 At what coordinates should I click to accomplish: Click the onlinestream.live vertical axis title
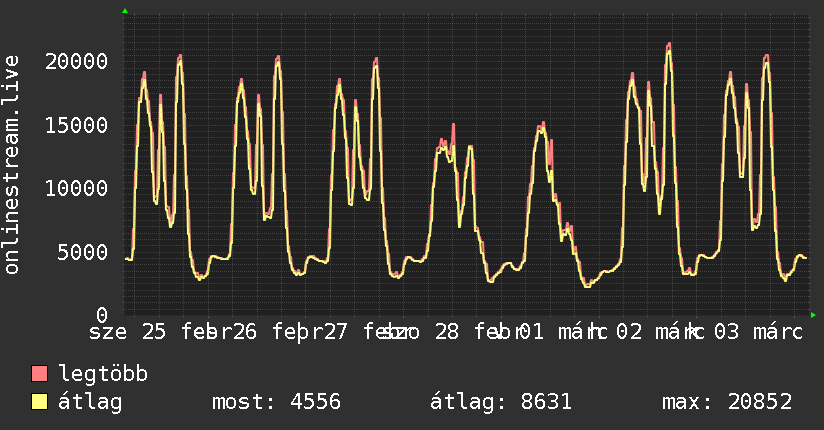(x=12, y=165)
